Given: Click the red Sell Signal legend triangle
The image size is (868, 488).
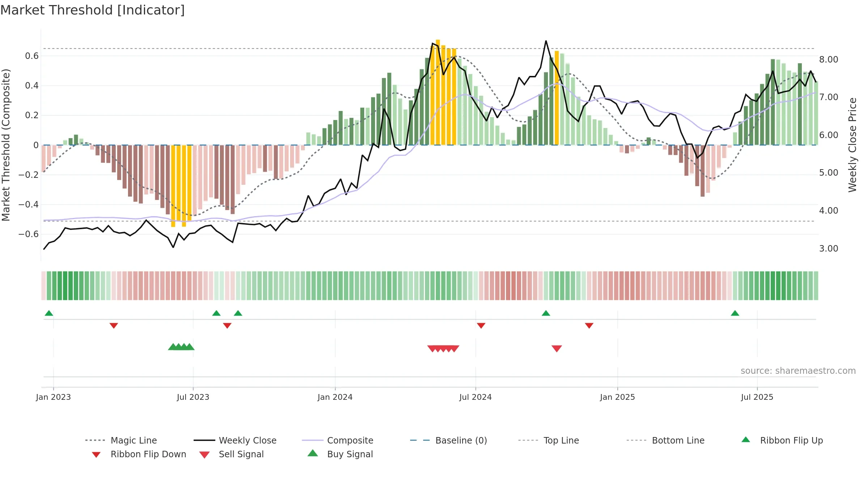Looking at the screenshot, I should click(x=204, y=455).
